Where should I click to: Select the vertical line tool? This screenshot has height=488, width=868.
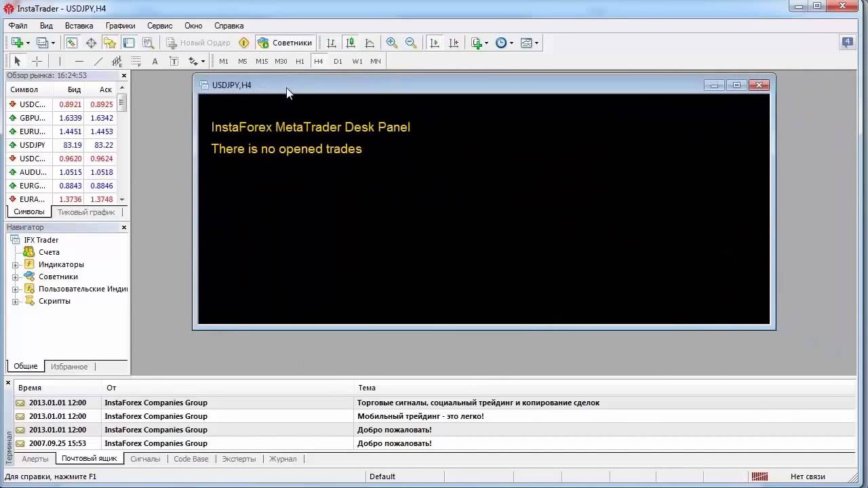60,61
